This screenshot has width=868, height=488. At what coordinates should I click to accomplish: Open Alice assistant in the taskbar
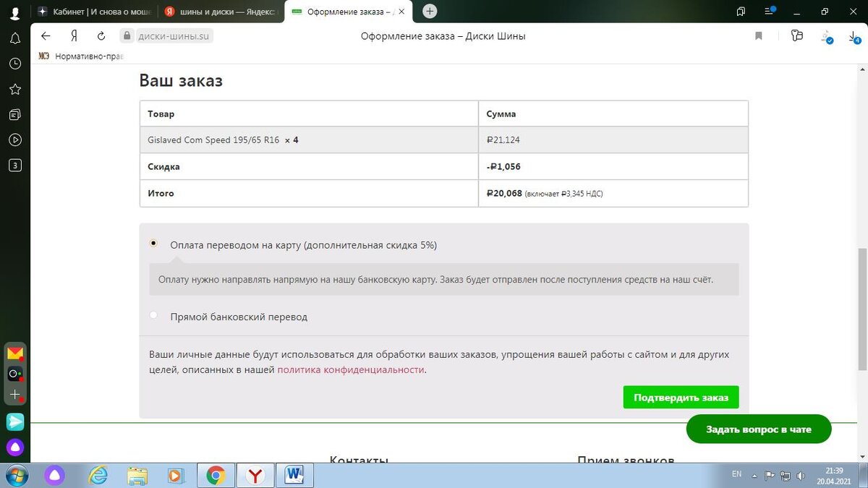click(55, 475)
